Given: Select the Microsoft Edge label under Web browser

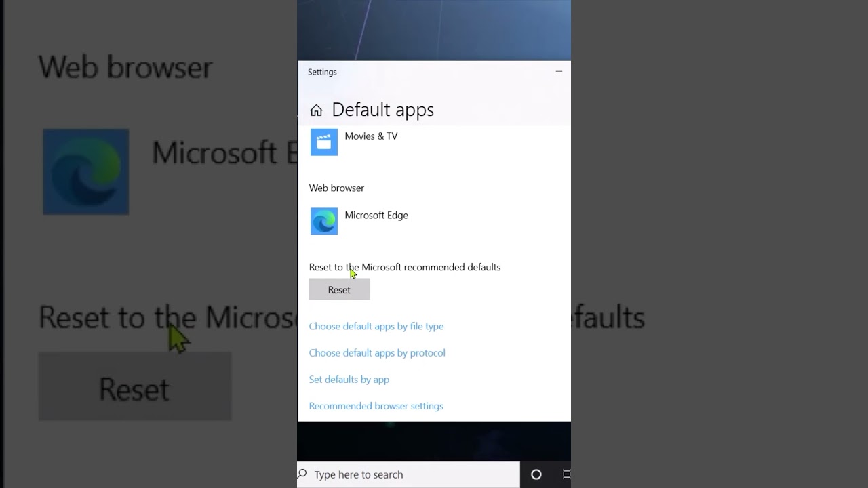Looking at the screenshot, I should pyautogui.click(x=376, y=215).
